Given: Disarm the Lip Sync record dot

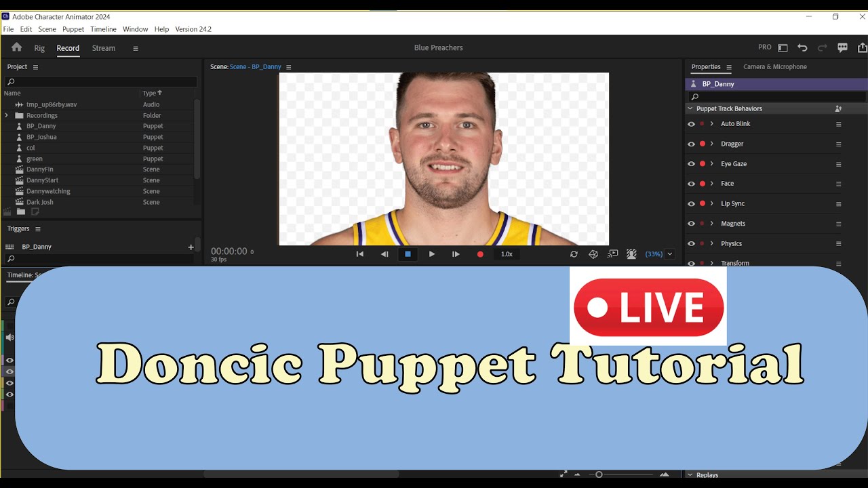Looking at the screenshot, I should pos(702,203).
